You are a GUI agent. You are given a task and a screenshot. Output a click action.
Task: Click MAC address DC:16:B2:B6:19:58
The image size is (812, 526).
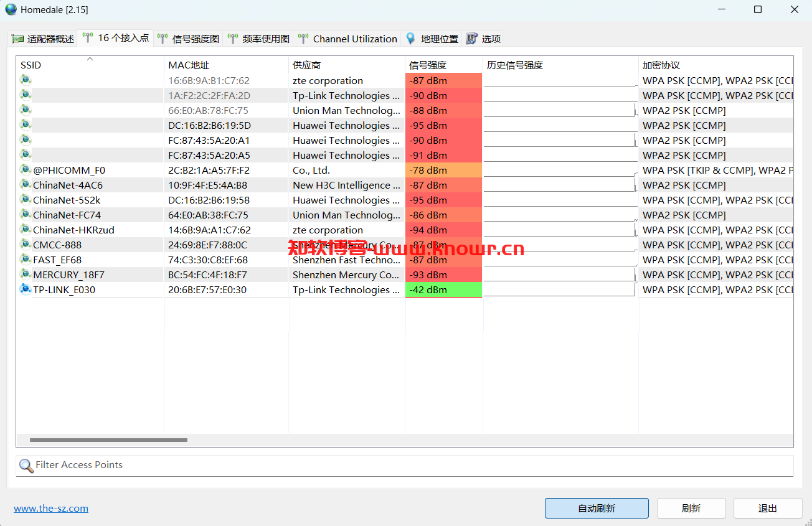(209, 200)
